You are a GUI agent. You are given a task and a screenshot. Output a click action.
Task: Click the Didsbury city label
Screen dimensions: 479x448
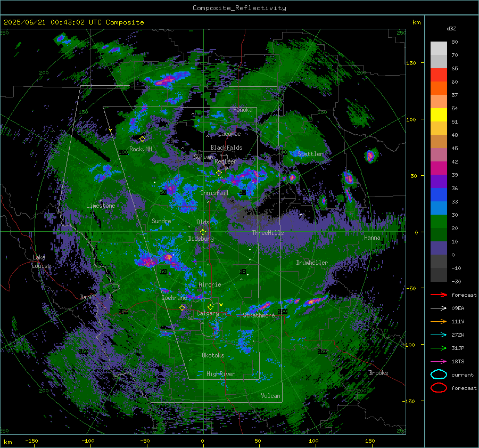201,239
